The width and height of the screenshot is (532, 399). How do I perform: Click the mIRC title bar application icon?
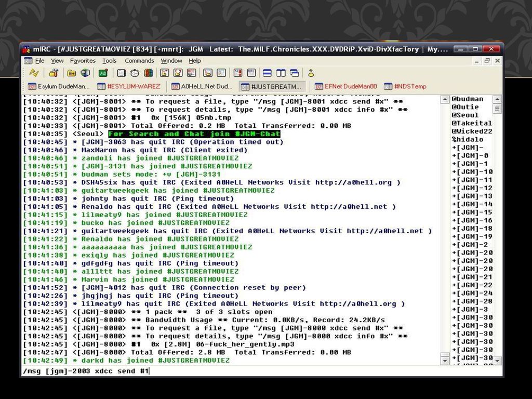click(26, 49)
